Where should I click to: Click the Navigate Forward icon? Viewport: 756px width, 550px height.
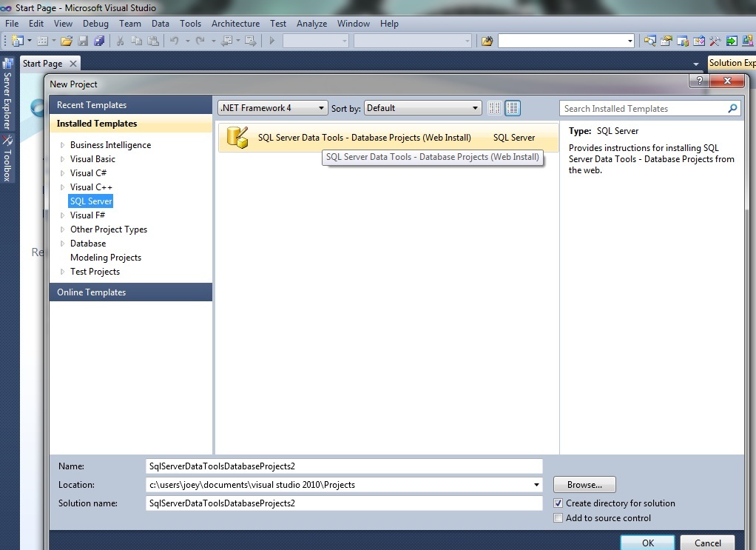(x=250, y=41)
